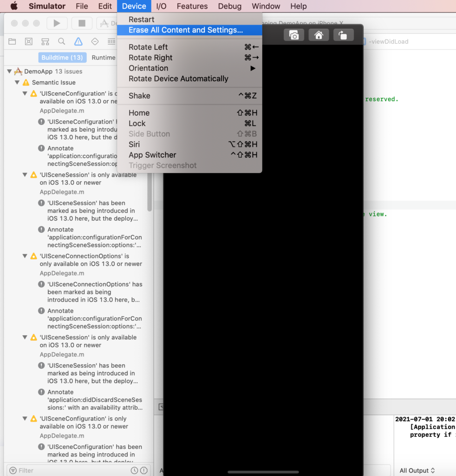This screenshot has width=456, height=476.
Task: Click the filter options icon beside Filter
Action: point(13,470)
